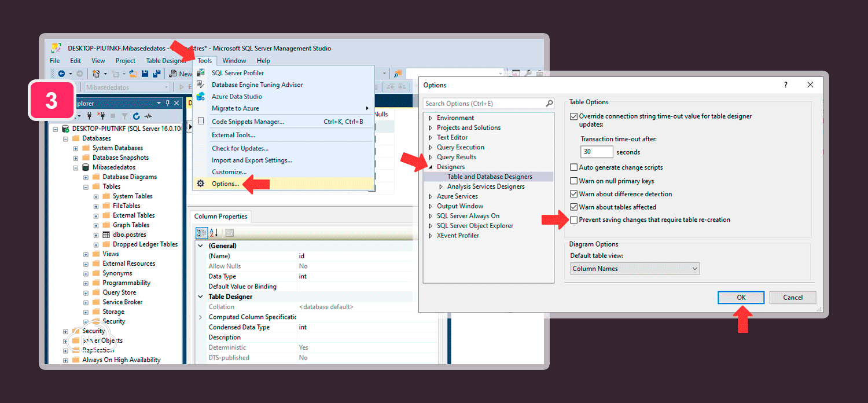Click the Connect plug icon in Object Explorer

point(90,116)
